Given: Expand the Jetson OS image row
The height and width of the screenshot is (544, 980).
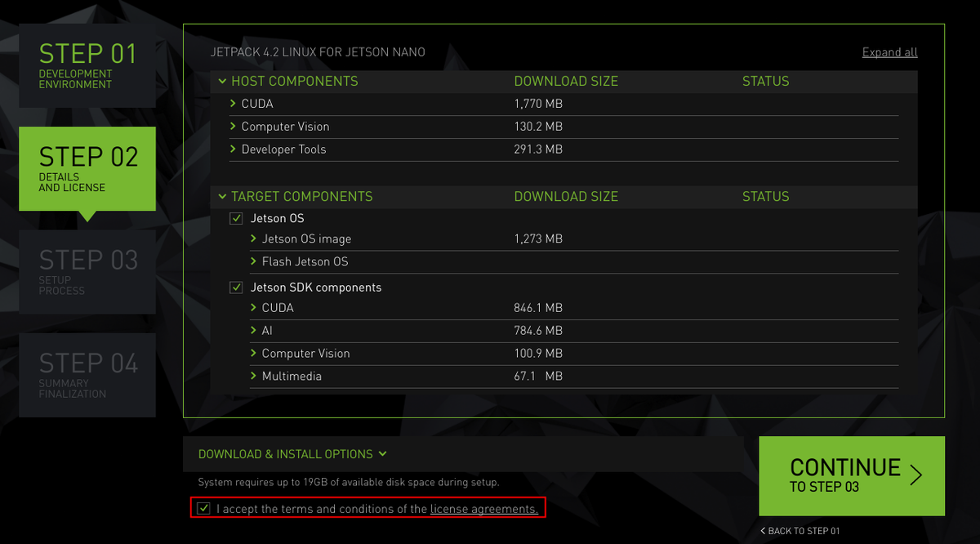Looking at the screenshot, I should point(254,239).
